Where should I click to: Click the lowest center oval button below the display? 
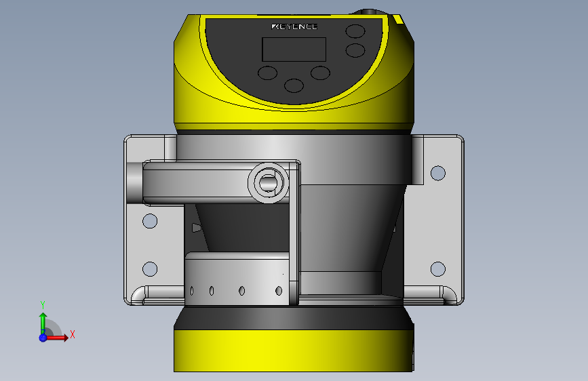click(294, 85)
